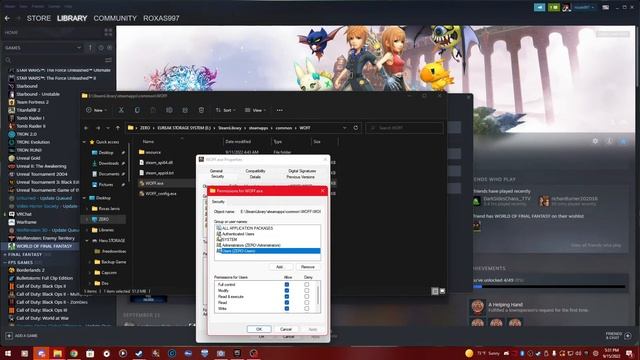
Task: Open the Steam grid view icon beside Home
Action: tap(108, 32)
